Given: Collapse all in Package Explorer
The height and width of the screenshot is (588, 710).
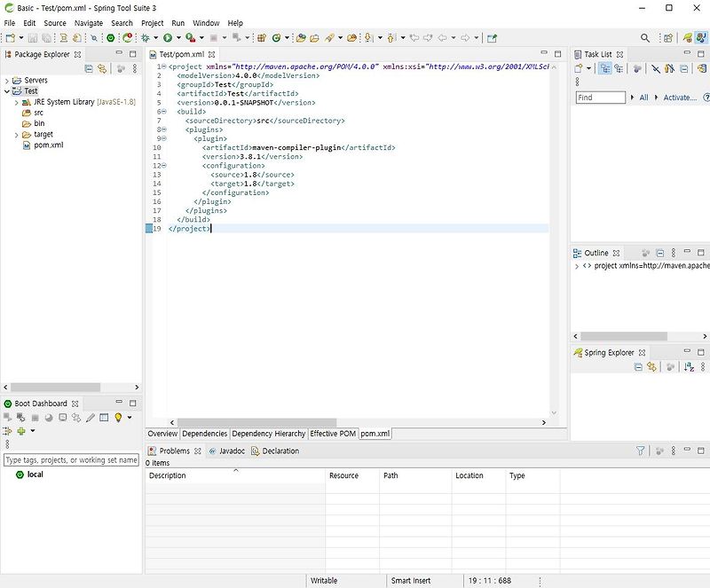Looking at the screenshot, I should tap(89, 68).
